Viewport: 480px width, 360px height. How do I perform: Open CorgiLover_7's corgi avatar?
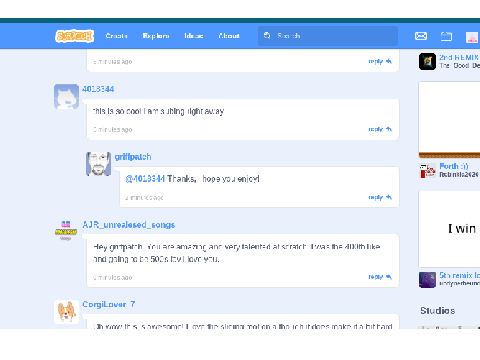tap(66, 312)
